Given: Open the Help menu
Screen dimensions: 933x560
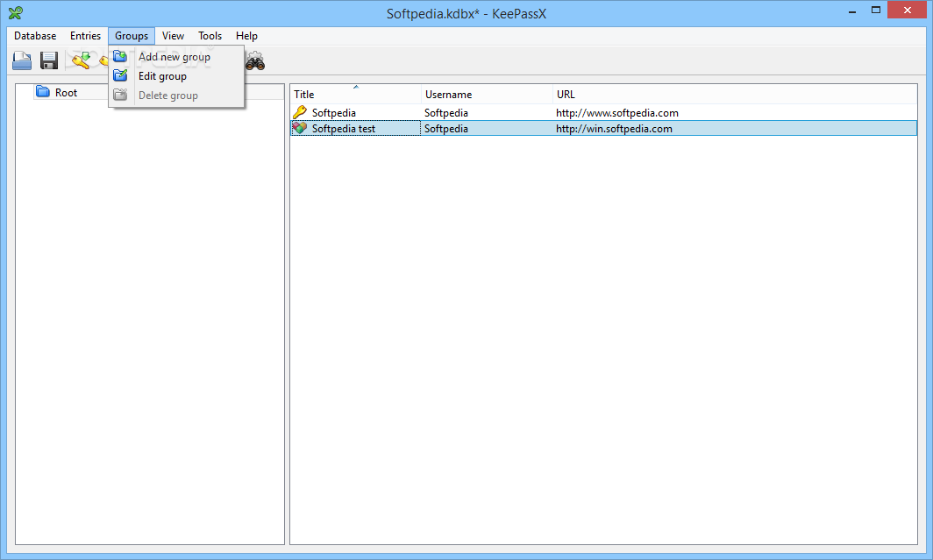Looking at the screenshot, I should (x=246, y=36).
